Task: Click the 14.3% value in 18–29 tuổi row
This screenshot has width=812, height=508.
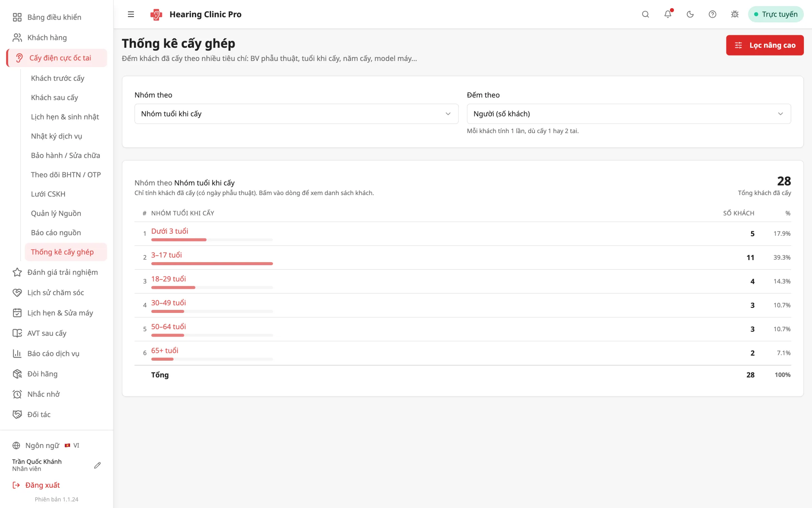Action: [x=782, y=281]
